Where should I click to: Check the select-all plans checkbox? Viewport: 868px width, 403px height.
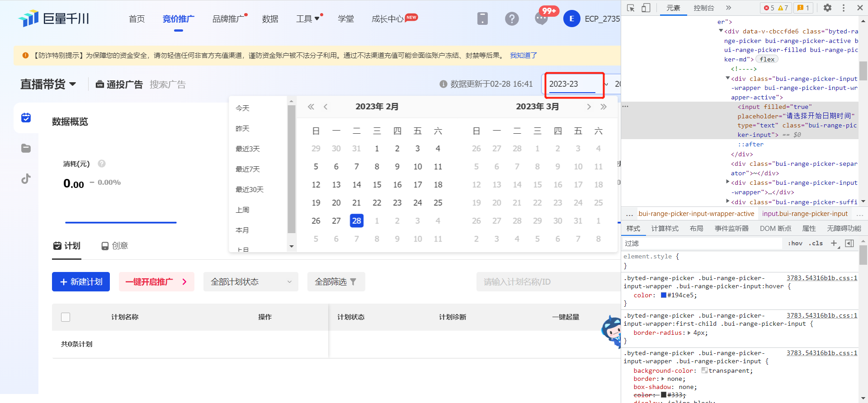[66, 317]
